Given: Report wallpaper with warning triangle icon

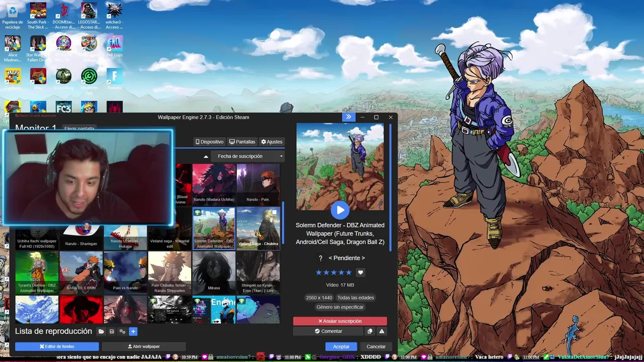Looking at the screenshot, I should pyautogui.click(x=382, y=331).
